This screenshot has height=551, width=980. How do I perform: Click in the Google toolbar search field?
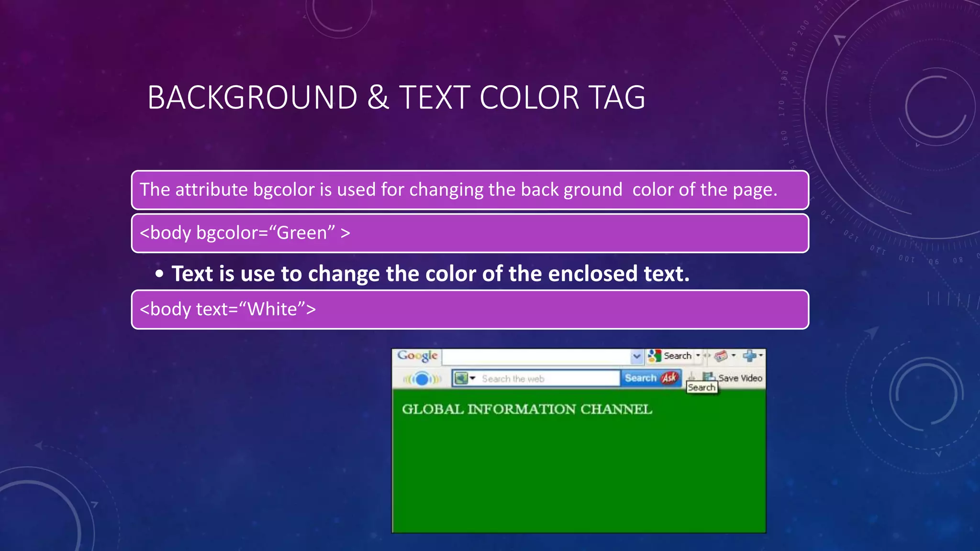click(x=536, y=357)
